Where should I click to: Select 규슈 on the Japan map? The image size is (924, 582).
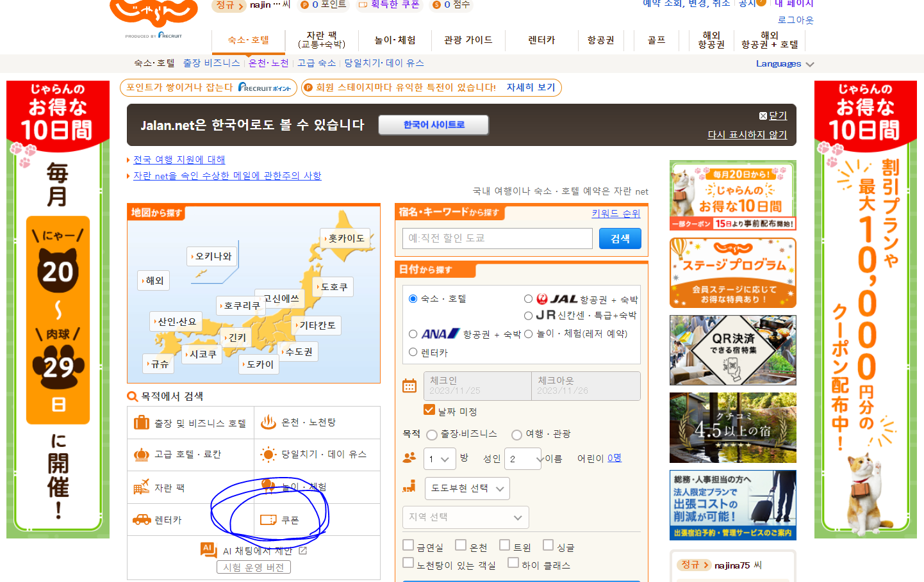[x=159, y=364]
